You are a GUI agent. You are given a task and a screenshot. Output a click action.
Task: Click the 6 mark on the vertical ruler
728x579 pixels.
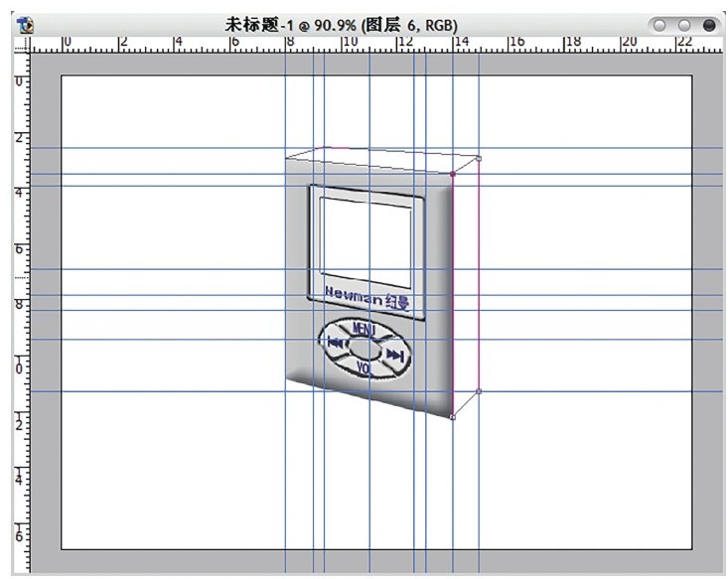pyautogui.click(x=19, y=249)
